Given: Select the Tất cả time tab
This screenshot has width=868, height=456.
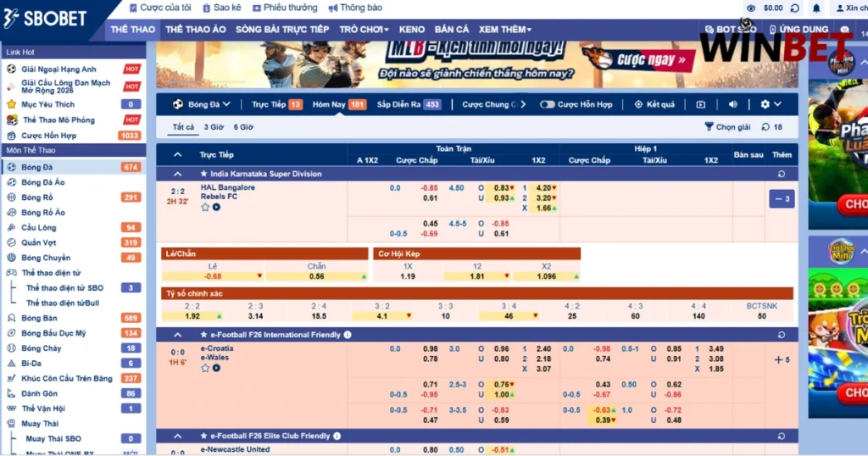Looking at the screenshot, I should point(183,127).
